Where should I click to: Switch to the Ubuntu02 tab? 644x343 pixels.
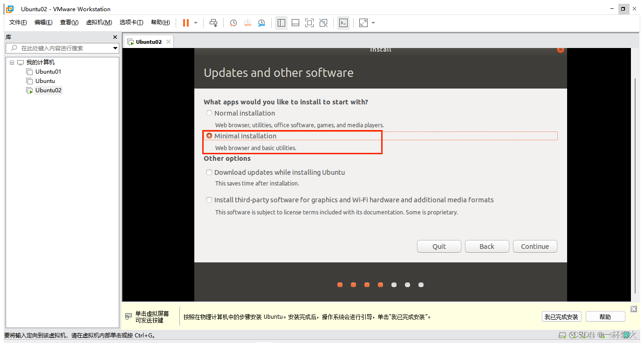coord(148,41)
